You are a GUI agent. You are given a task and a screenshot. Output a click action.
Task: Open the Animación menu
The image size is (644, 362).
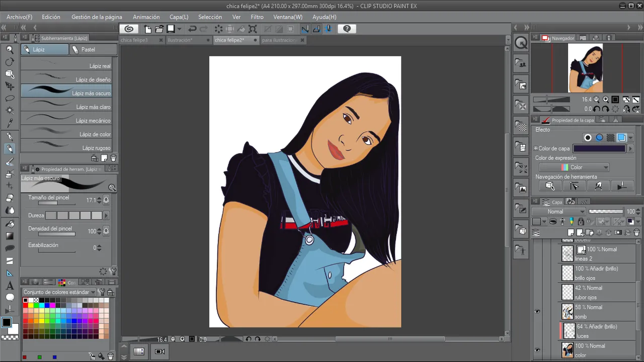coord(146,17)
